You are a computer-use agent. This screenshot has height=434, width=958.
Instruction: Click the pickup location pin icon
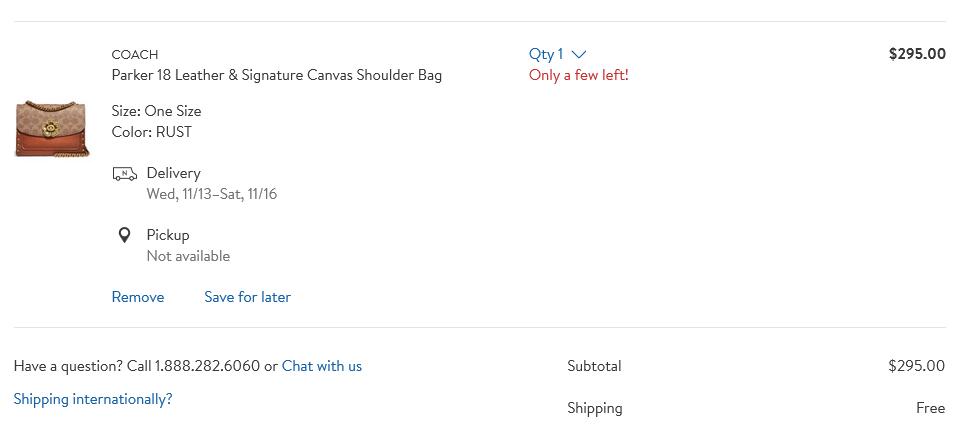click(125, 235)
